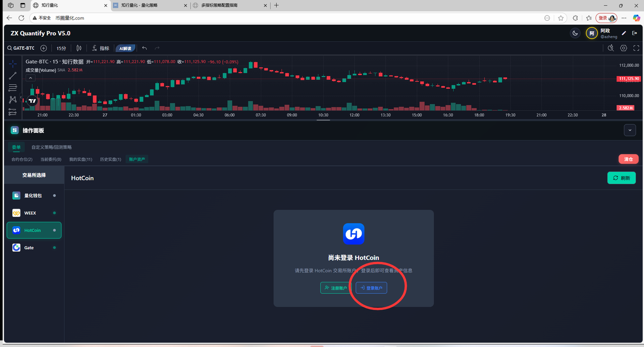Select the Gate exchange

(34, 248)
